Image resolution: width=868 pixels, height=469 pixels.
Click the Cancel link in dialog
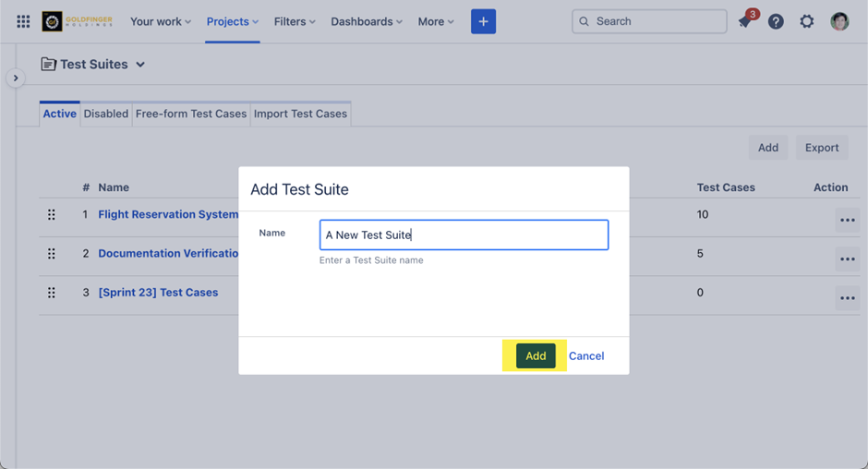click(586, 355)
